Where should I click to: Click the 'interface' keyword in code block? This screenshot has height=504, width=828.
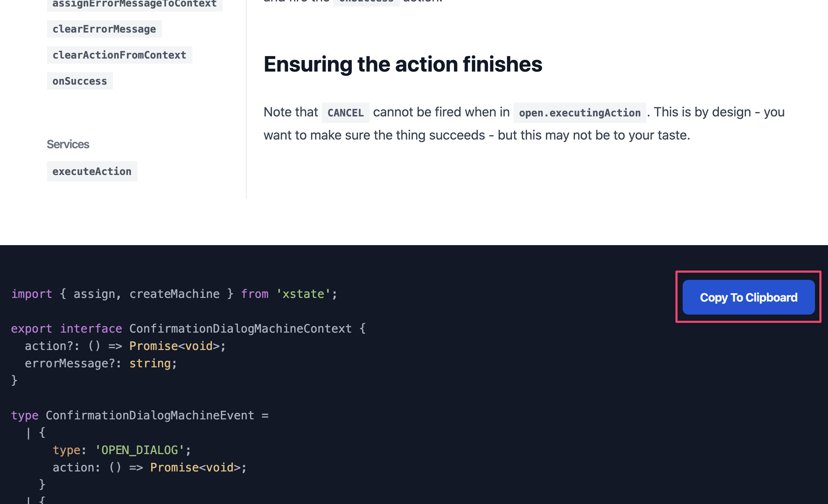pos(91,329)
